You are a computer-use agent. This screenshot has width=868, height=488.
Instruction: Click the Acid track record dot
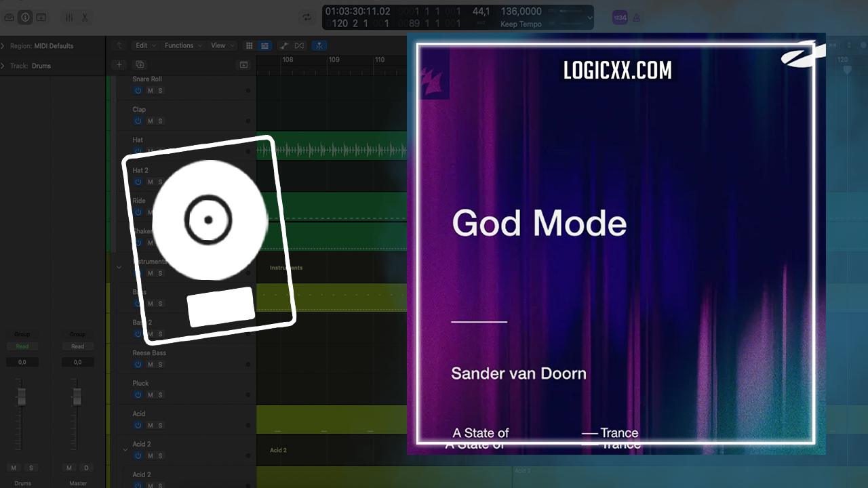(x=248, y=426)
